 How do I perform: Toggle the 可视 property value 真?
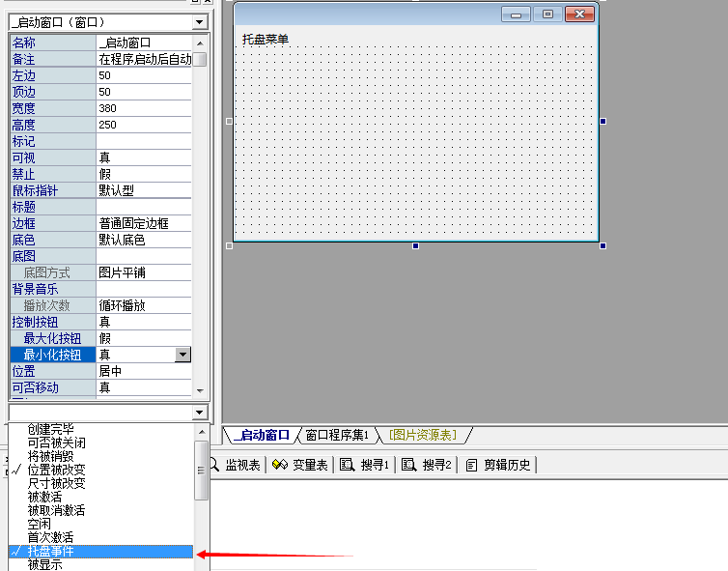tap(144, 157)
